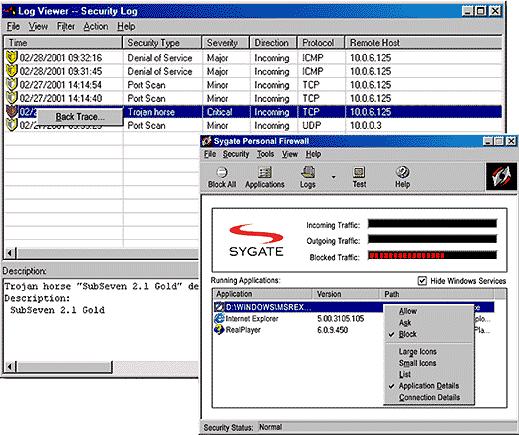Sort by Path column header
The image size is (519, 435).
[437, 294]
